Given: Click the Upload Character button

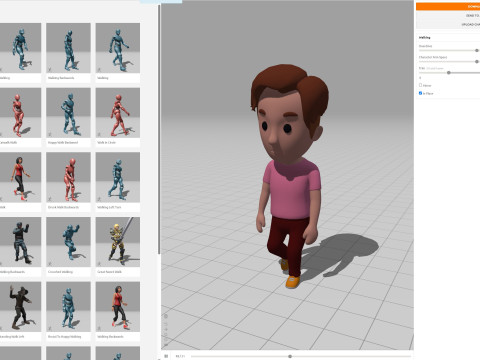Looking at the screenshot, I should point(448,24).
